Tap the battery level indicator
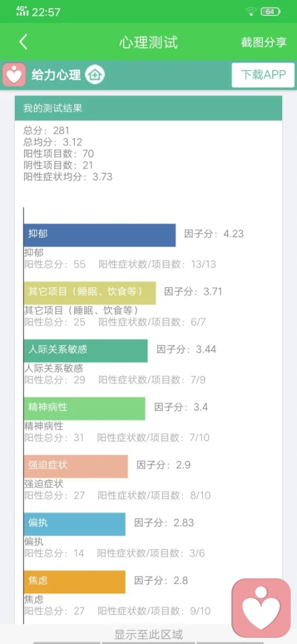The image size is (297, 644). click(x=270, y=12)
